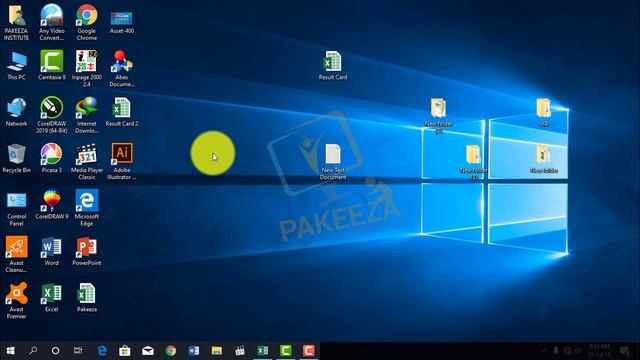The height and width of the screenshot is (360, 640).
Task: Open Control Panel desktop icon
Action: pyautogui.click(x=16, y=208)
